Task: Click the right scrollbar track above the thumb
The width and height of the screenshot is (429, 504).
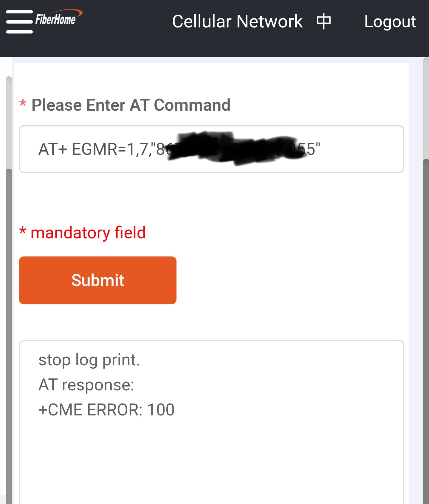Action: coord(426,107)
